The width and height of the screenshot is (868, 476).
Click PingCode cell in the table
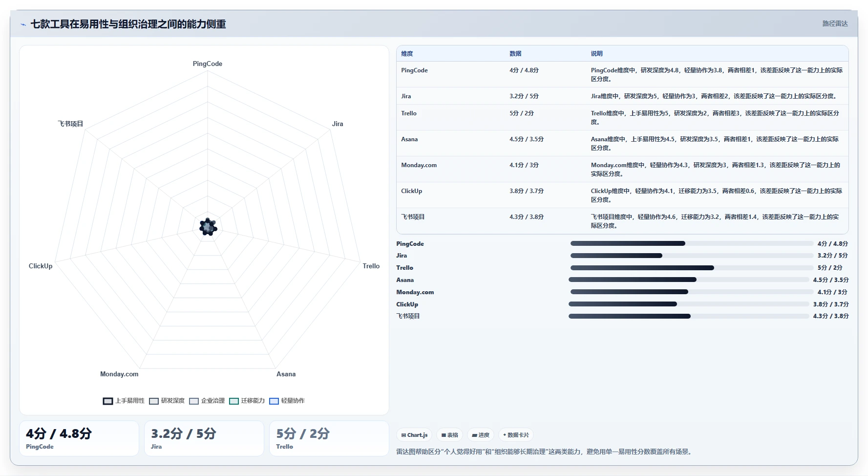pyautogui.click(x=414, y=70)
